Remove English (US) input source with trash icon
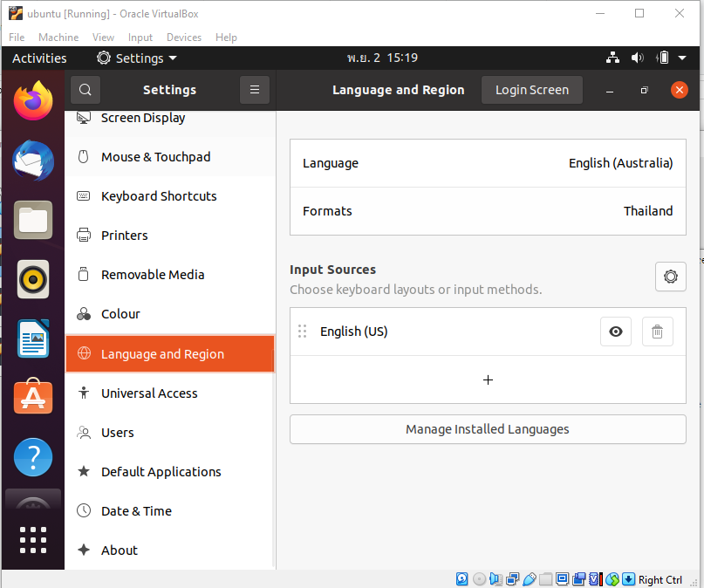The image size is (704, 588). (658, 332)
